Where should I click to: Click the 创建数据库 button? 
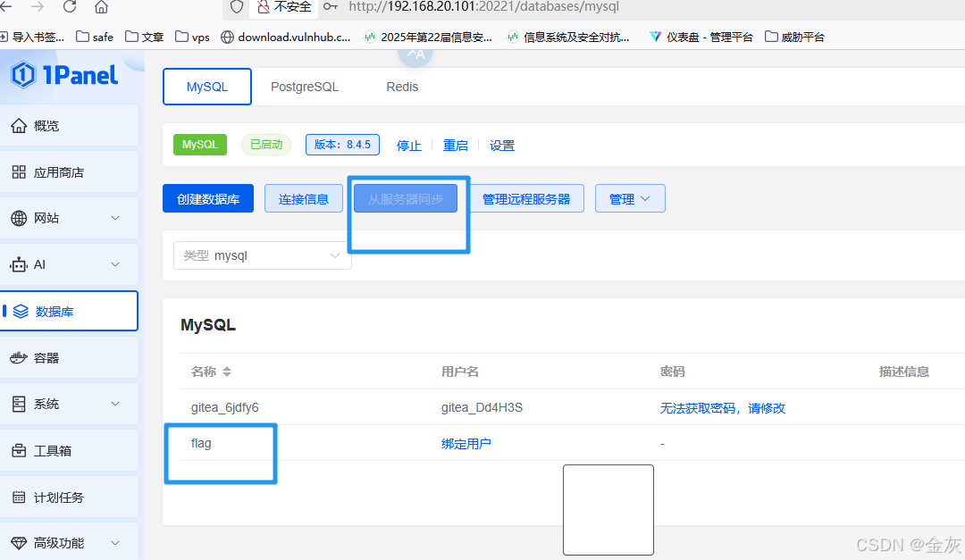208,198
